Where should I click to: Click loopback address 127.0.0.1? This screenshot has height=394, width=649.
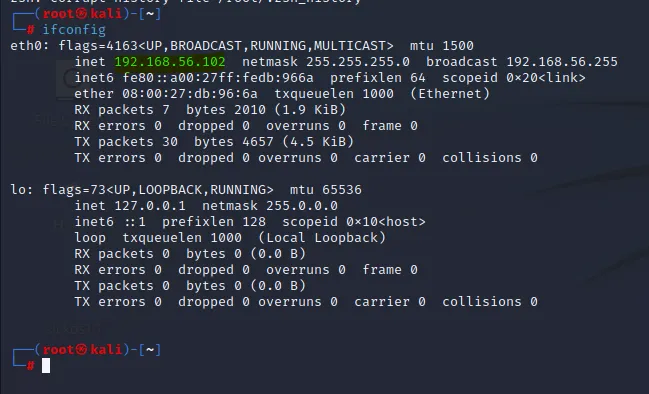tap(150, 206)
